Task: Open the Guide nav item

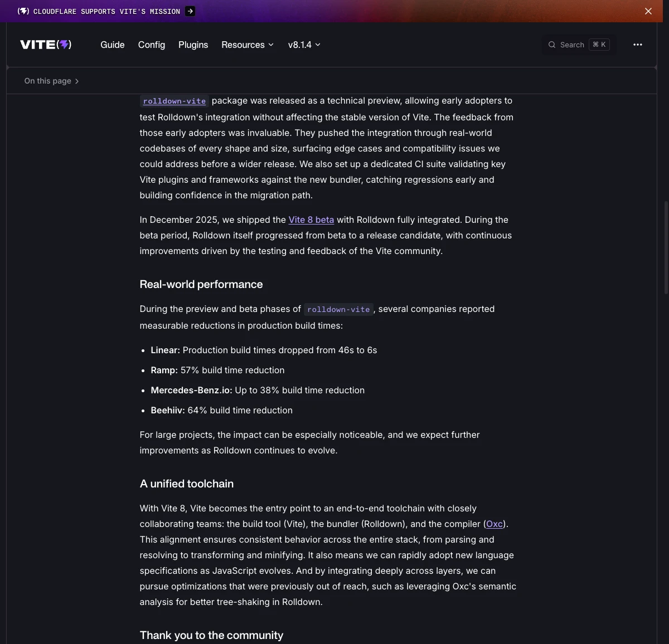Action: pos(113,45)
